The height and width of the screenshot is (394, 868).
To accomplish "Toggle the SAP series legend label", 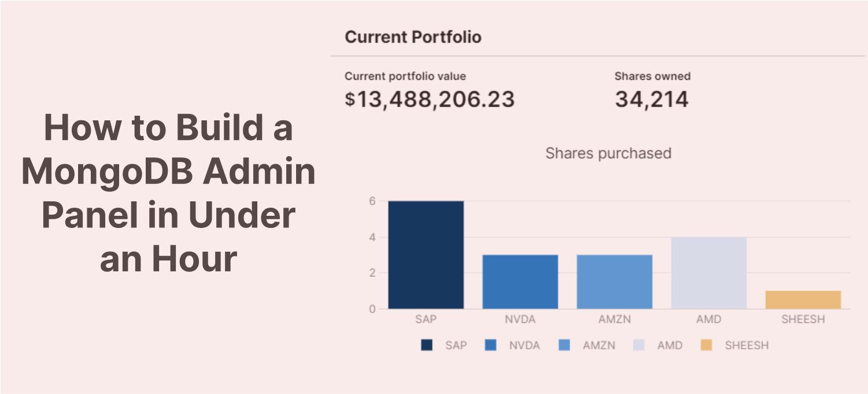I will tap(456, 345).
